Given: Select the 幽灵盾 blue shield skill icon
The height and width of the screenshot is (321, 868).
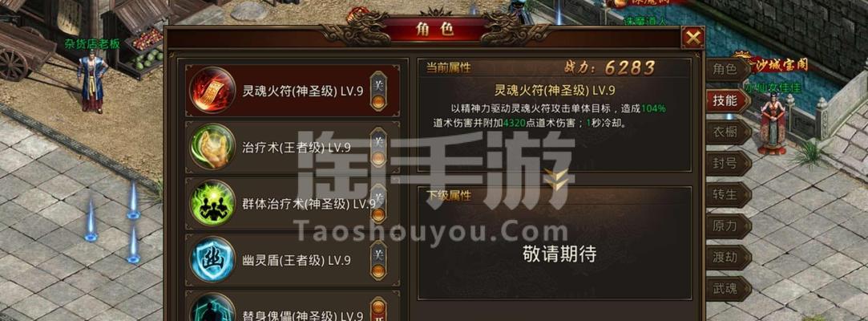Looking at the screenshot, I should [x=212, y=259].
